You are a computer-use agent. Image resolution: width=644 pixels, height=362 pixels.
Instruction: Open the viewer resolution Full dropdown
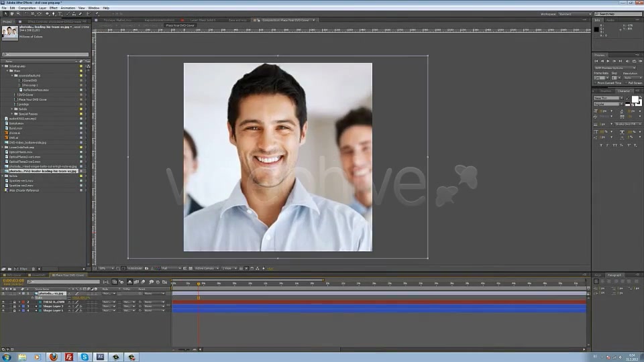click(x=171, y=268)
